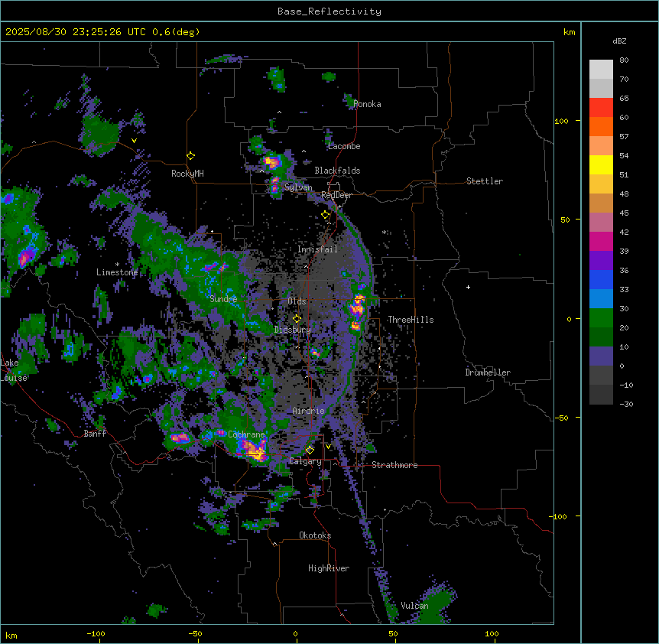This screenshot has width=659, height=644.
Task: Click the Okotoks label
Action: [315, 535]
